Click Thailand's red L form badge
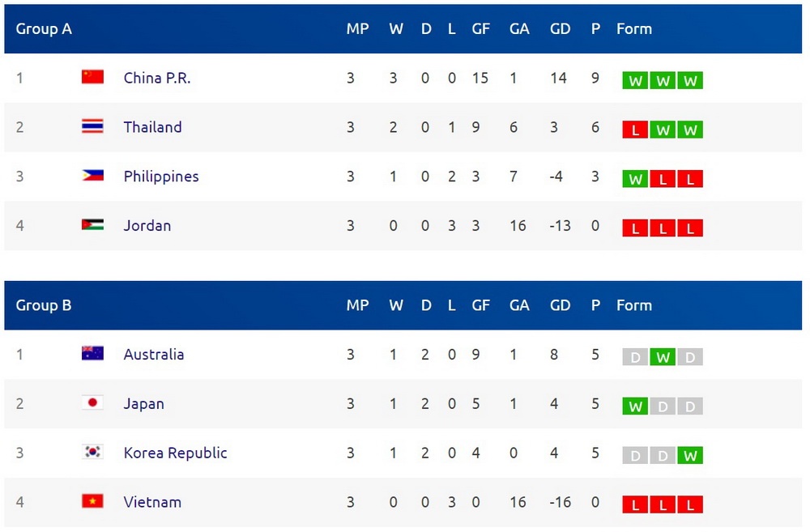Image resolution: width=810 pixels, height=532 pixels. pyautogui.click(x=635, y=130)
